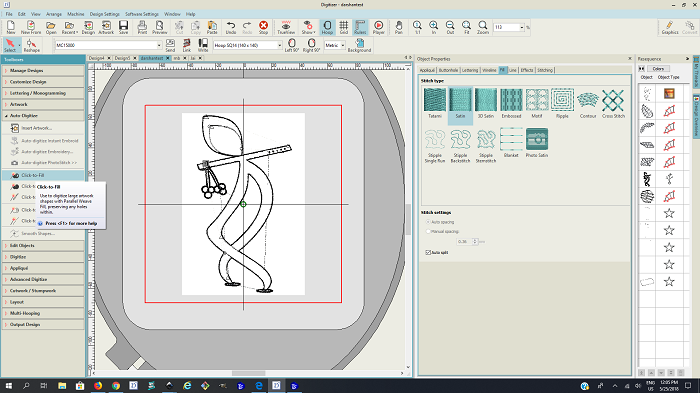Click the Print toolbar icon
This screenshot has height=393, width=700.
coord(142,27)
